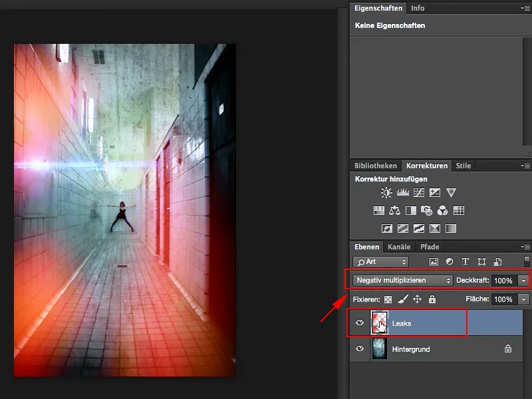The width and height of the screenshot is (532, 399).
Task: Open the Negativ multiplizieren blend mode dropdown
Action: coord(402,280)
